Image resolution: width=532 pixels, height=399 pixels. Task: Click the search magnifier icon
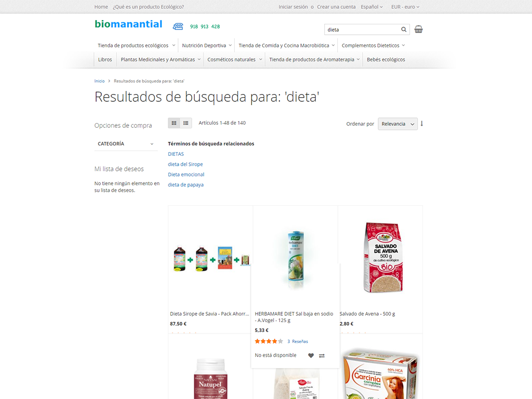[x=404, y=30]
